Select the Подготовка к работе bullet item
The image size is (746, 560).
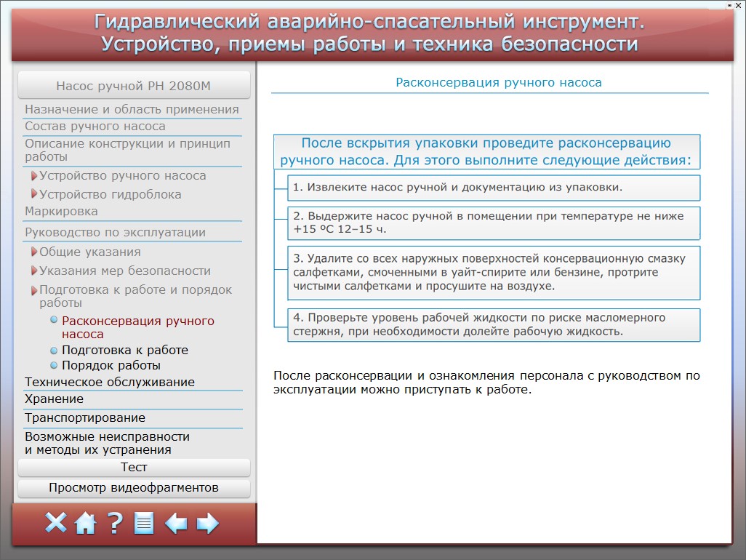[x=124, y=350]
